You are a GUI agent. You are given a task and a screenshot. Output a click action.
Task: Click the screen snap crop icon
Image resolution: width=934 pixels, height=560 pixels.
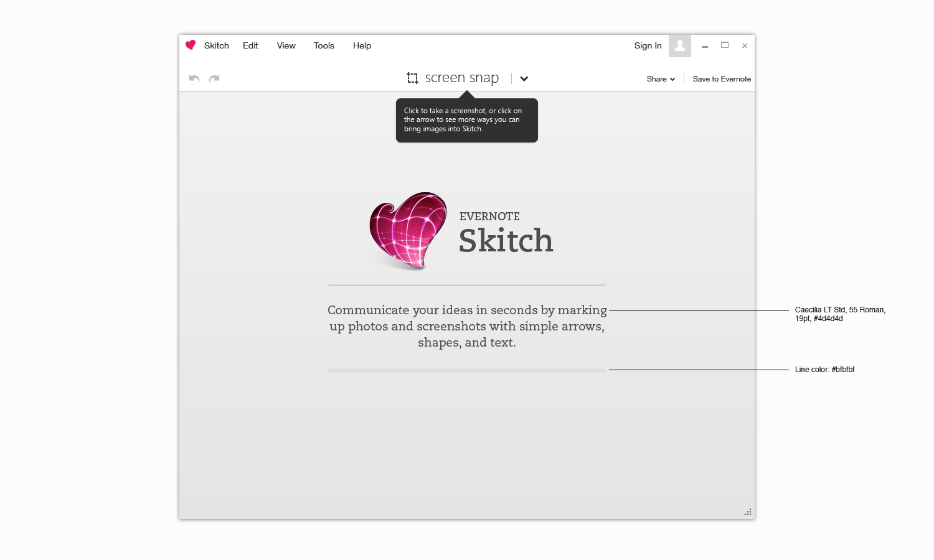pos(412,78)
